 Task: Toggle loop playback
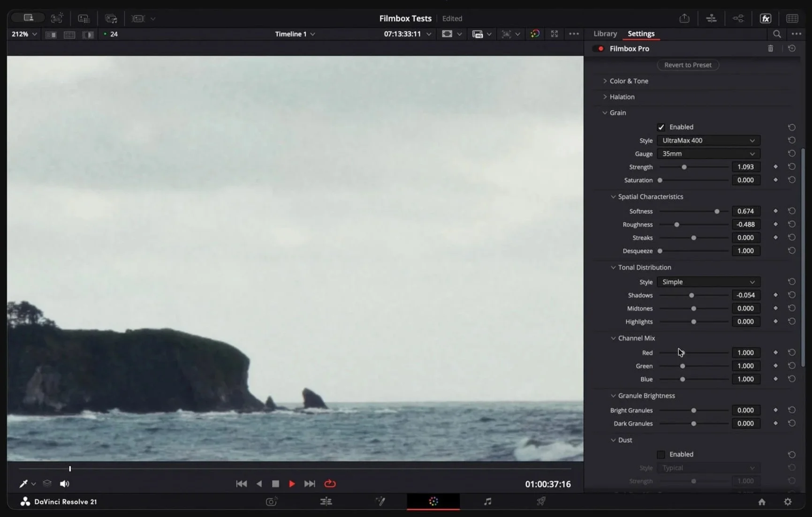tap(330, 484)
